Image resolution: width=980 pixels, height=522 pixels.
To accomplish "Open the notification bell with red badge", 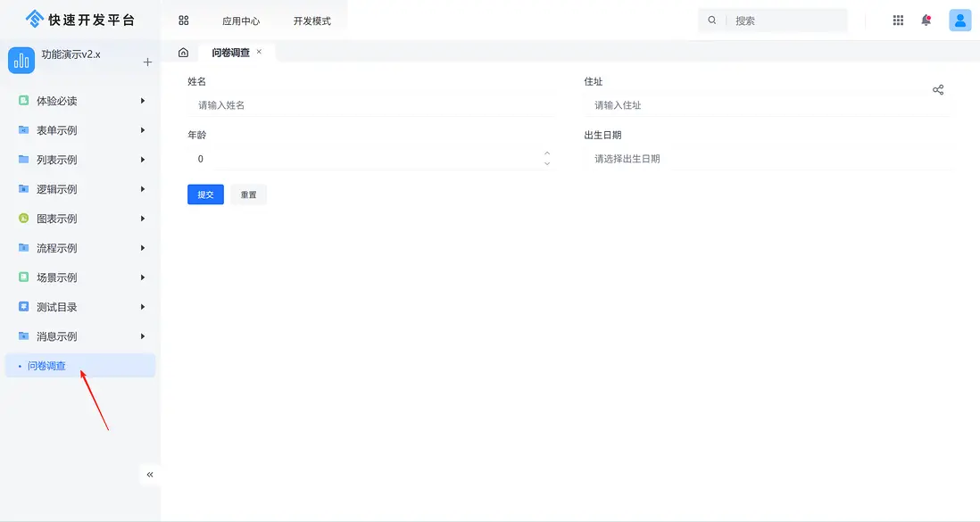I will pos(926,20).
